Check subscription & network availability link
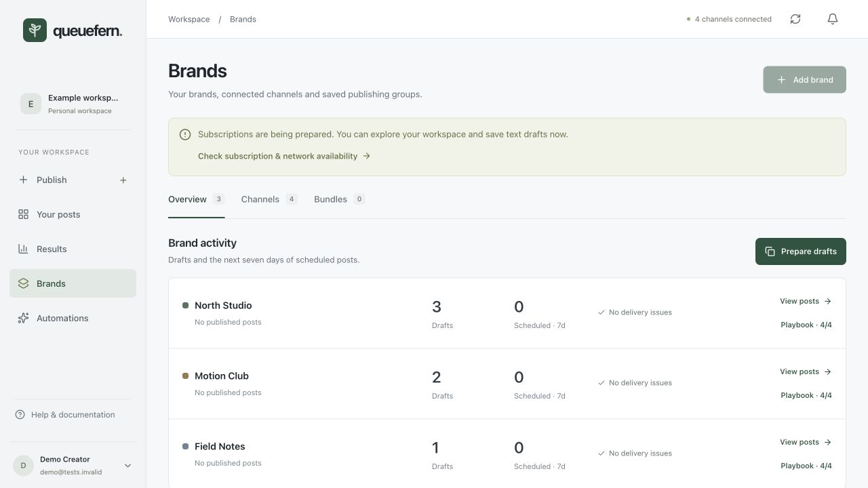 pos(284,156)
